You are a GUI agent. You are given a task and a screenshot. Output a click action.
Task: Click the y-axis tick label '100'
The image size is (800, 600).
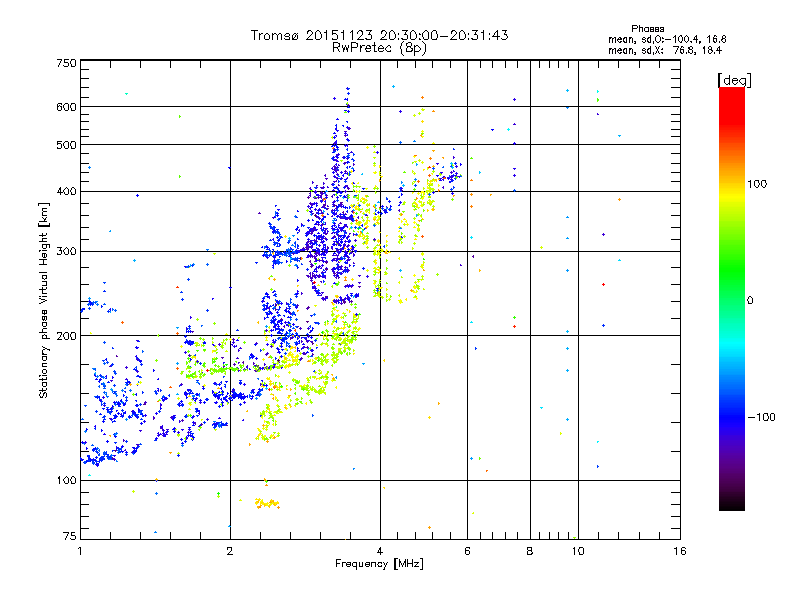coord(66,480)
